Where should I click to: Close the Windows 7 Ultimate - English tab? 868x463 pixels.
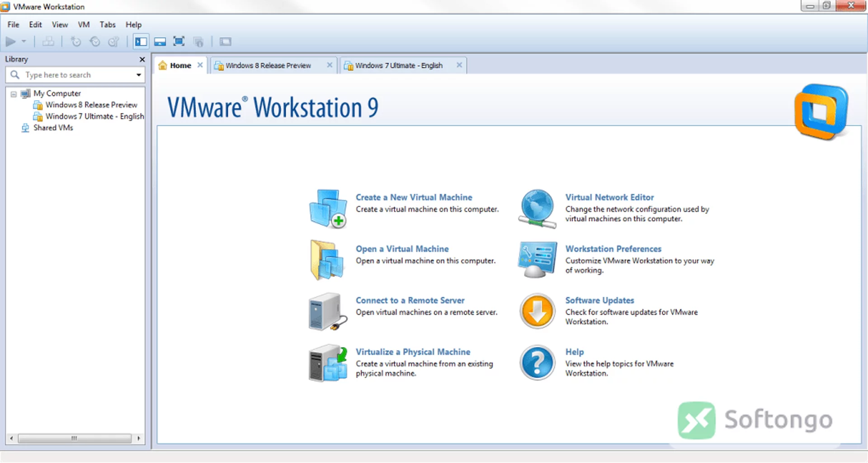coord(459,65)
